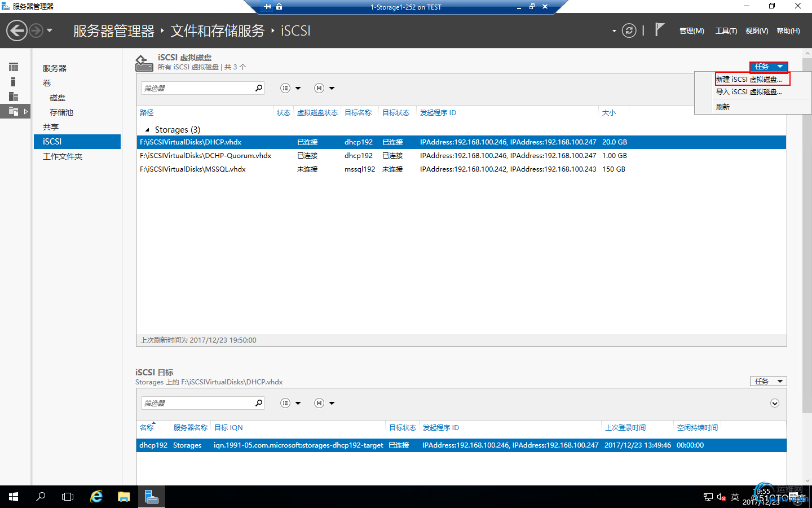Click the pin icon on the remote session bar

click(x=267, y=7)
